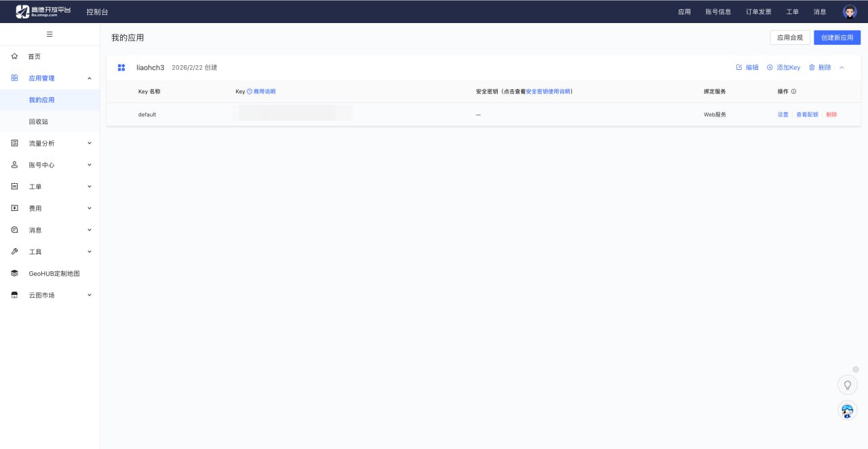
Task: Open 回收站 in the sidebar
Action: tap(39, 121)
